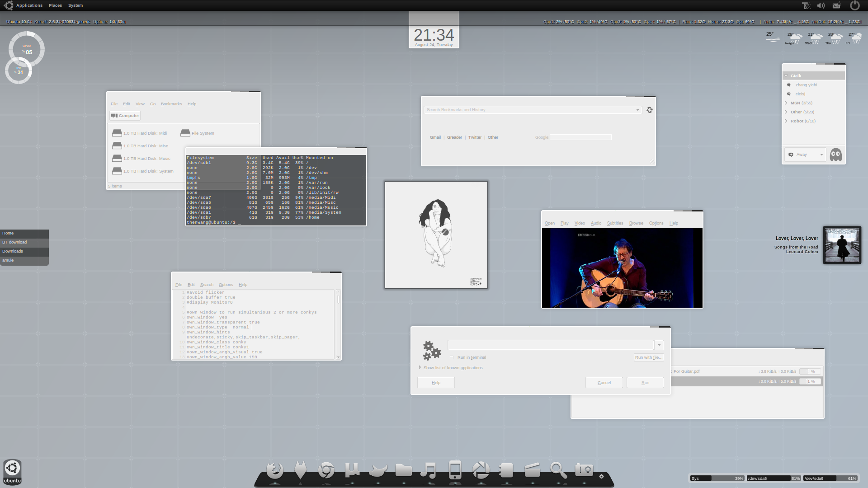Open Audio menu in video player
Screen dimensions: 868x488
click(x=596, y=223)
